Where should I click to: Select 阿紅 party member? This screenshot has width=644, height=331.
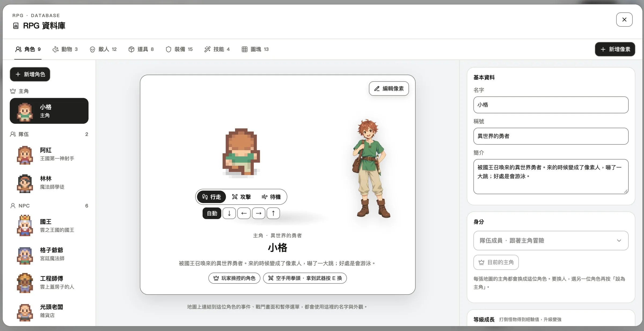tap(49, 154)
